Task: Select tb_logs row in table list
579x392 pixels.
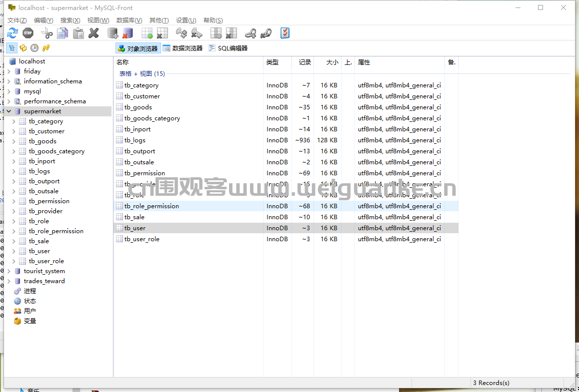Action: [286, 140]
